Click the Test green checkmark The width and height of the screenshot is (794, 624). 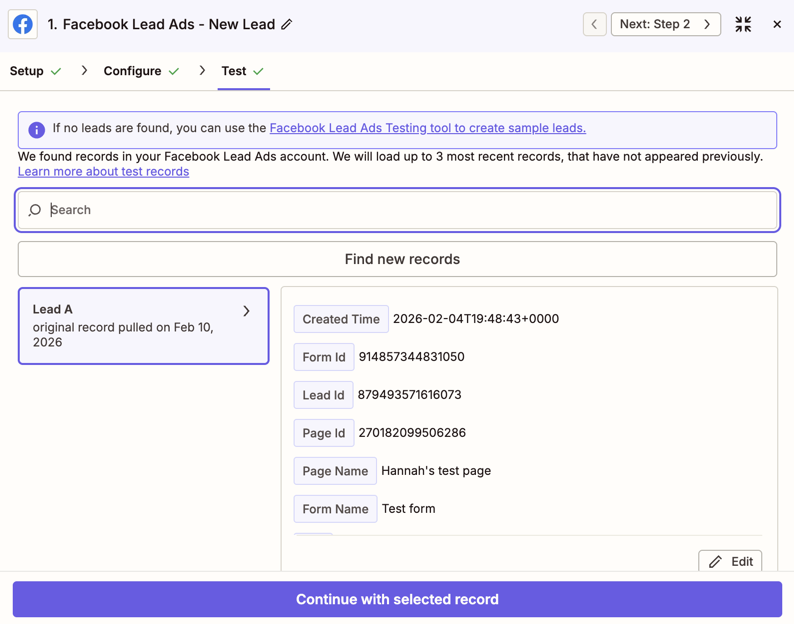[x=258, y=71]
